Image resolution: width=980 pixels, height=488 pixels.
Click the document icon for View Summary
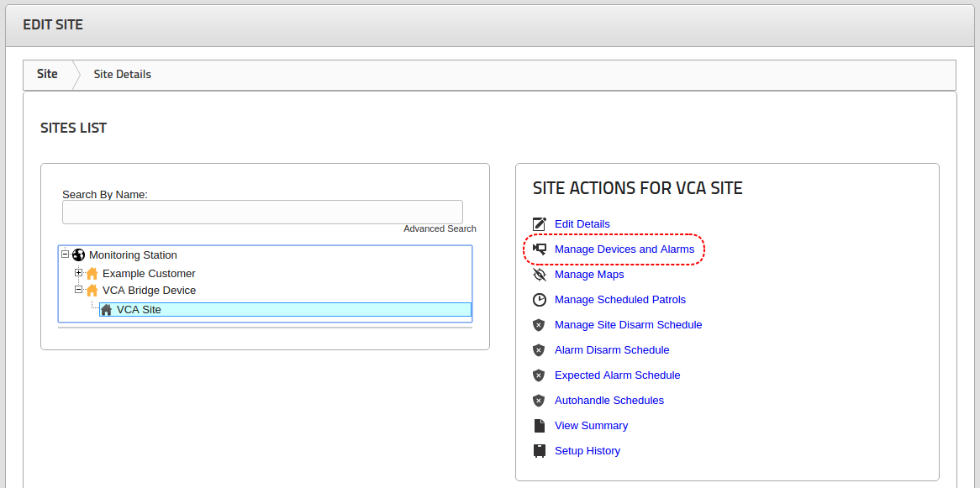(x=539, y=426)
